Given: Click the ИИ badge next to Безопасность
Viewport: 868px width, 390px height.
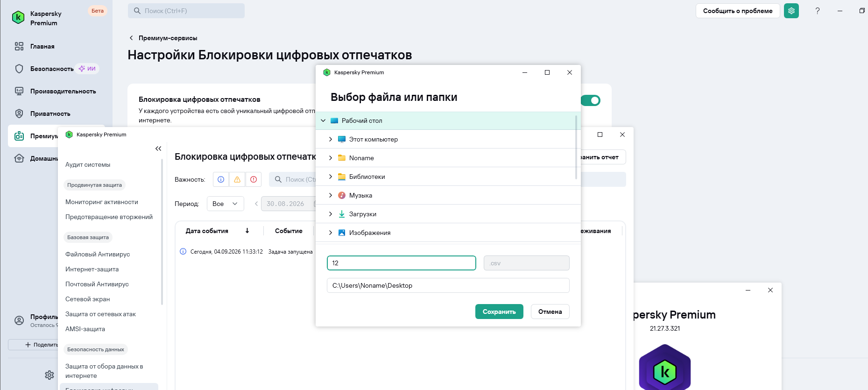Looking at the screenshot, I should (x=87, y=69).
